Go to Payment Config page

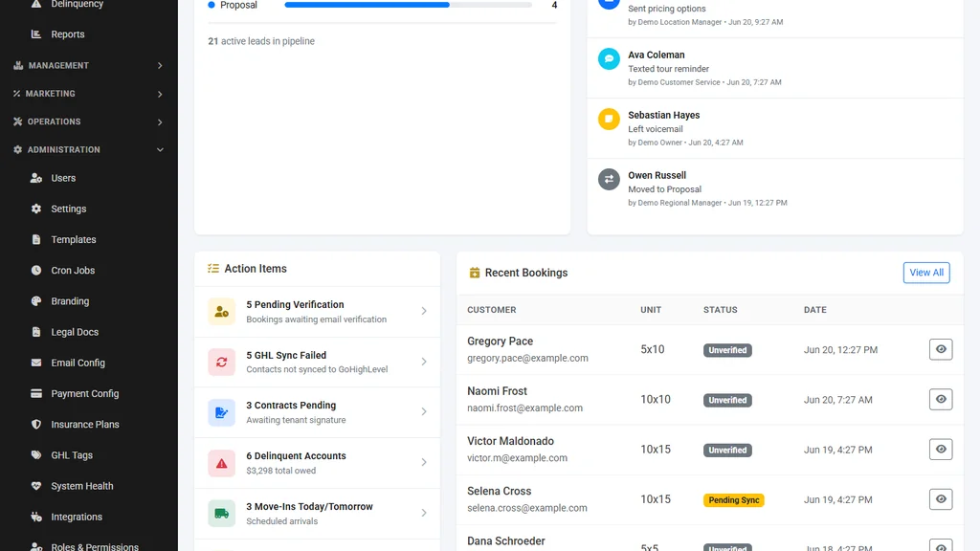(84, 393)
